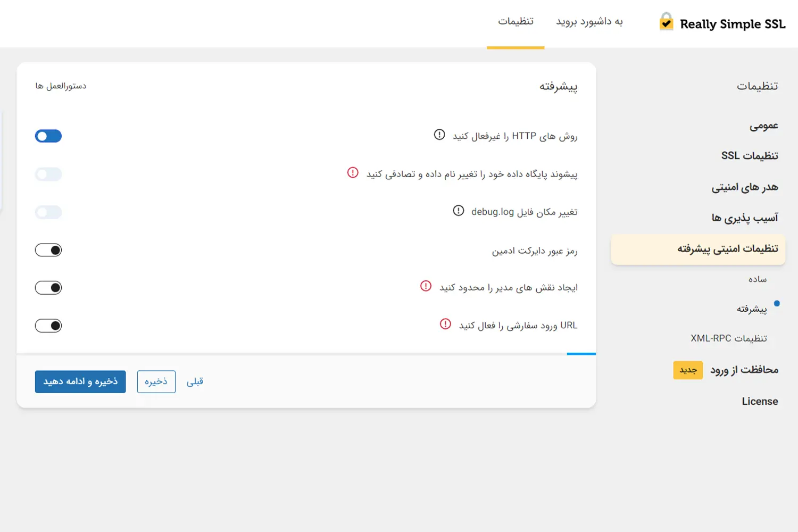This screenshot has width=798, height=532.
Task: Toggle the database prefix rename switch
Action: coord(48,174)
